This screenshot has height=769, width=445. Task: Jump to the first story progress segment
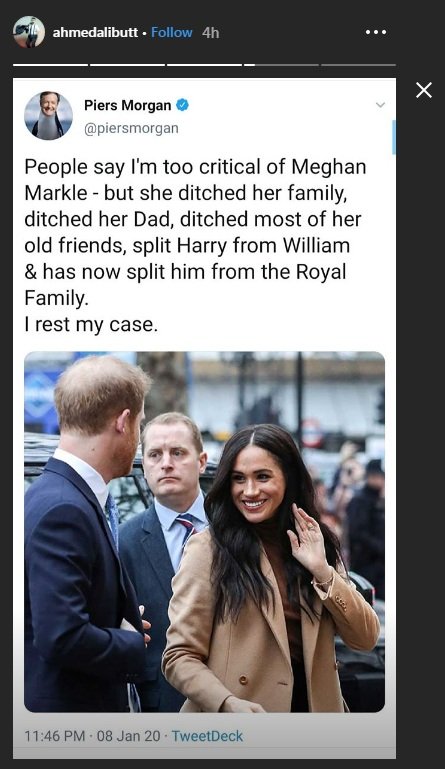coord(51,65)
